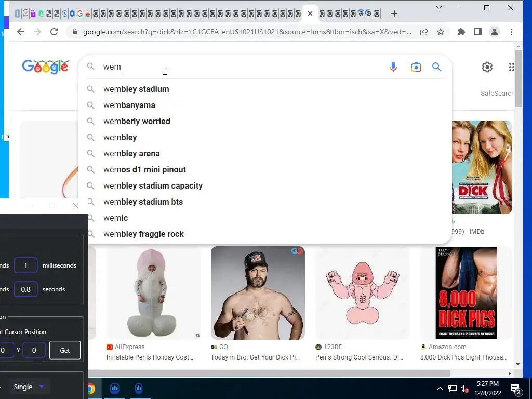Submit search with blue magnifier button

point(436,67)
